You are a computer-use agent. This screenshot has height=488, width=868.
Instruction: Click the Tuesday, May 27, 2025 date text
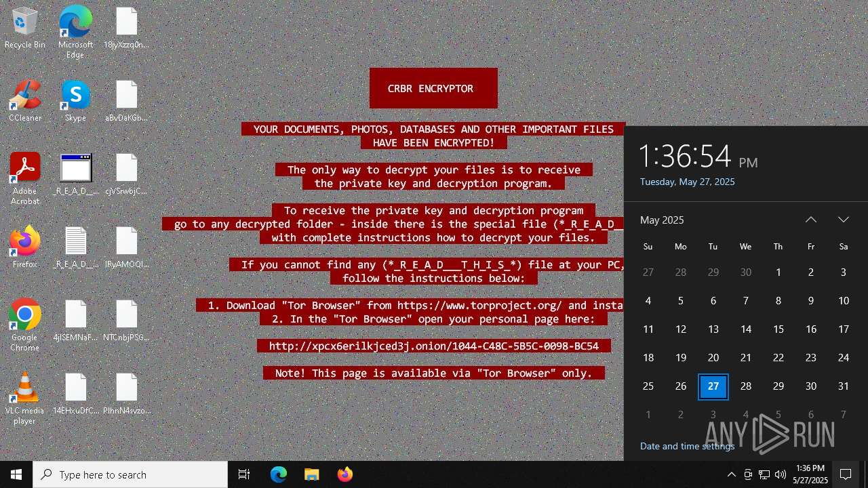point(687,182)
